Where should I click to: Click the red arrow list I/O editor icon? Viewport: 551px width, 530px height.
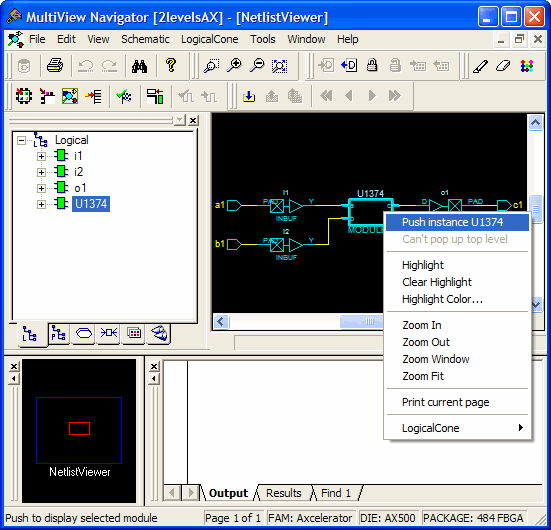coord(93,96)
